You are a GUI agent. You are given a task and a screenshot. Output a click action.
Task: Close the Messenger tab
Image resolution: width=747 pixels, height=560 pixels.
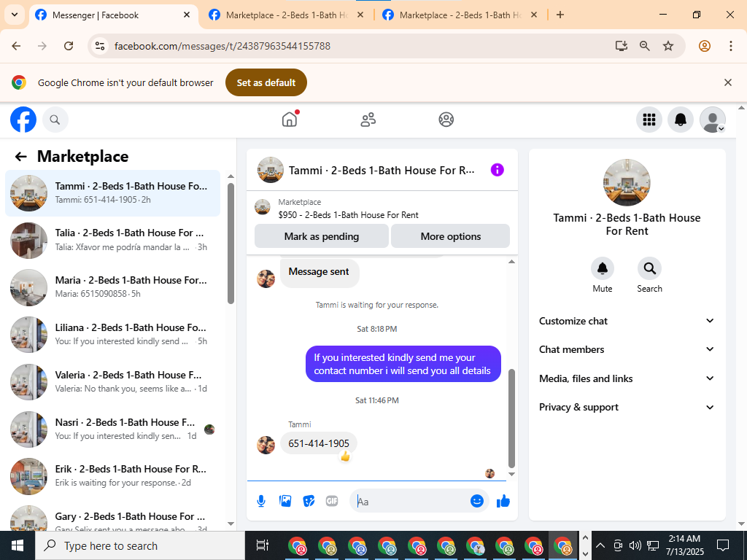[187, 15]
